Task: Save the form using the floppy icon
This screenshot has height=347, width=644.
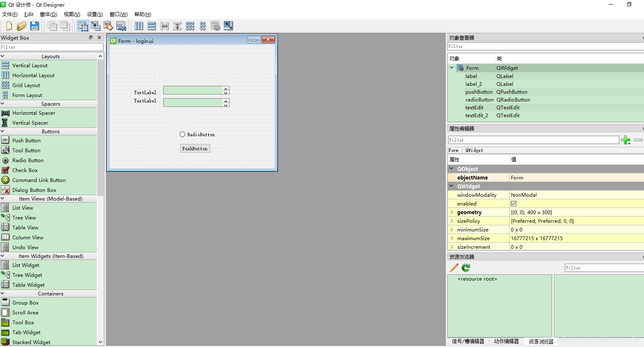Action: [x=35, y=26]
